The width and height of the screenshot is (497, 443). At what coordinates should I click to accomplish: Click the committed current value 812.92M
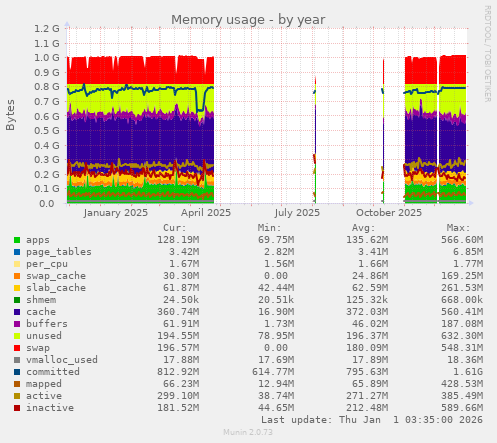(x=178, y=372)
